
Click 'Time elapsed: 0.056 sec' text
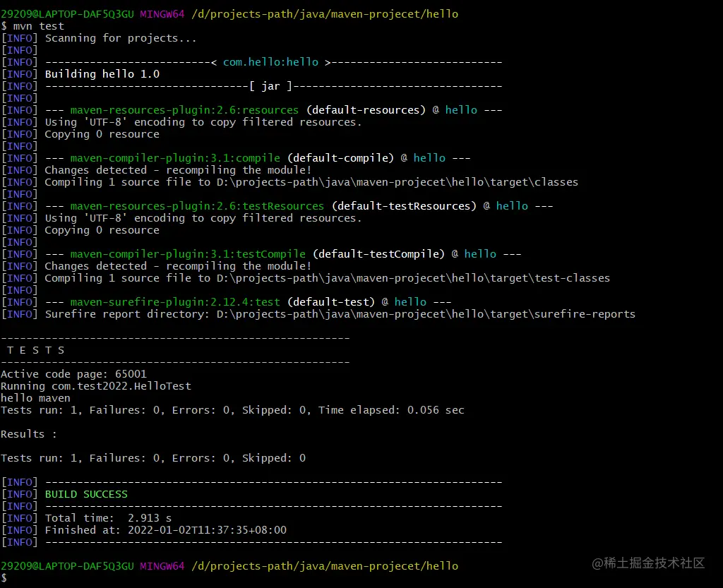click(x=391, y=410)
